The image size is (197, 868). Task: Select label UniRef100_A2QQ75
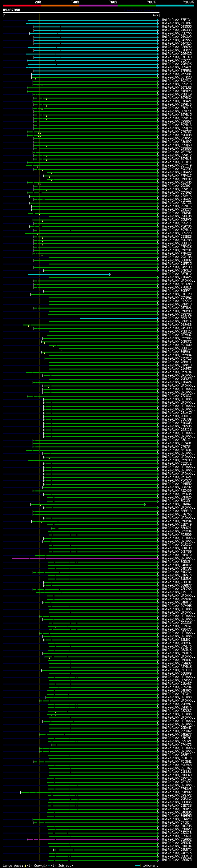177,860
